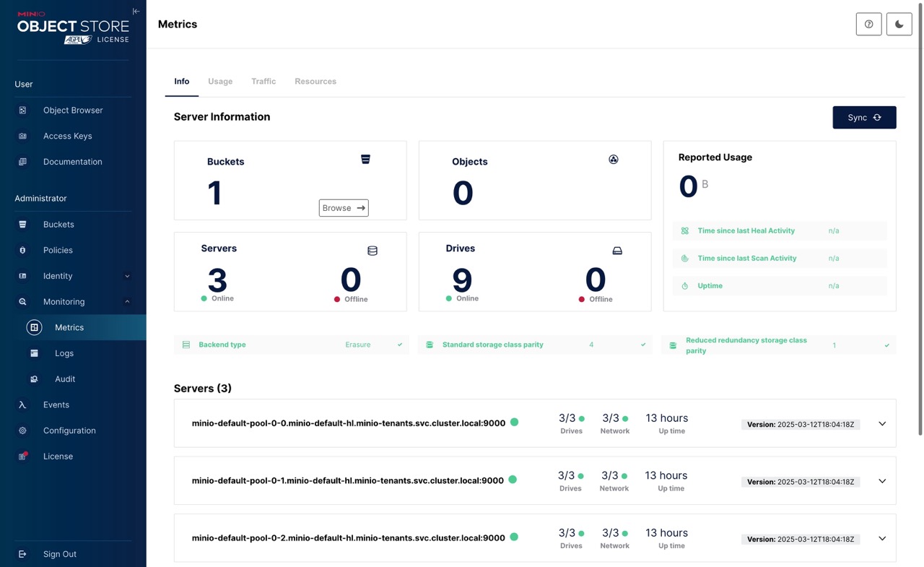
Task: Open the License page from sidebar
Action: tap(58, 456)
